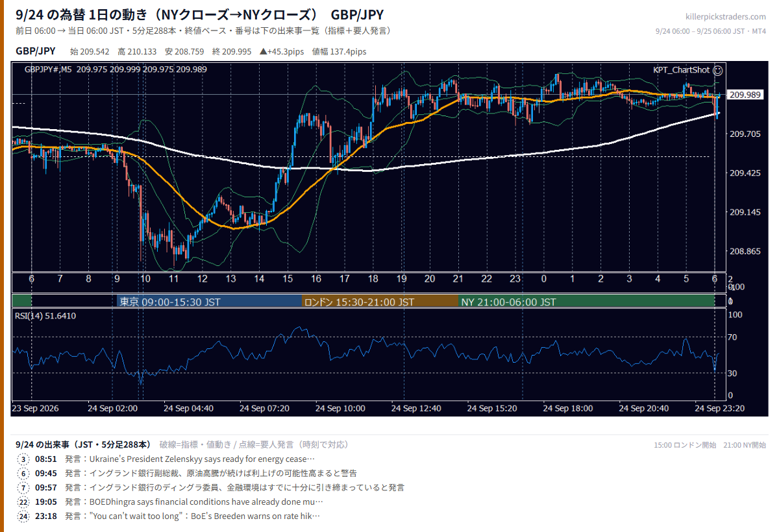This screenshot has width=779, height=532.
Task: Click the 24 Sep 07:20 time label
Action: click(x=264, y=409)
